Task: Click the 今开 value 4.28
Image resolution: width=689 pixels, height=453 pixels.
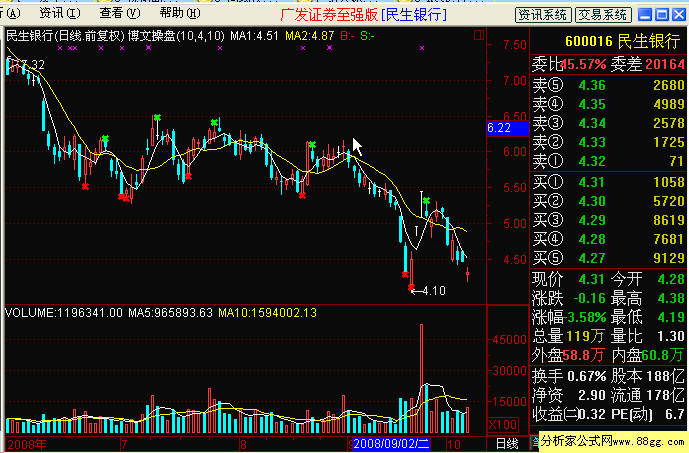Action: [671, 279]
